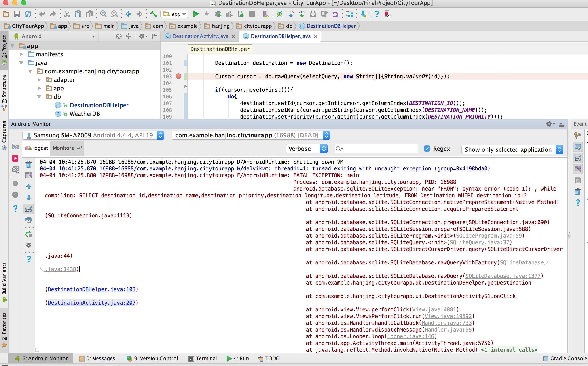Start screen recording from Android Monitor sidebar
Image resolution: width=588 pixels, height=366 pixels.
(x=15, y=158)
